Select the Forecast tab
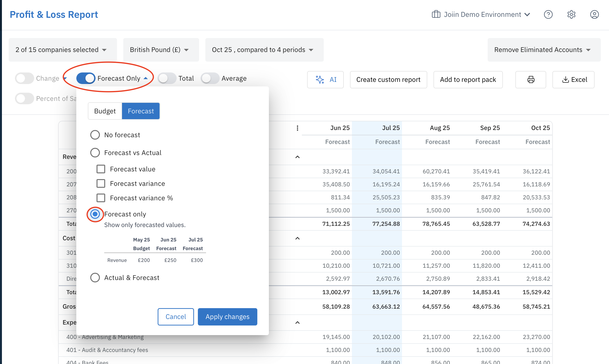609x364 pixels. (x=141, y=111)
